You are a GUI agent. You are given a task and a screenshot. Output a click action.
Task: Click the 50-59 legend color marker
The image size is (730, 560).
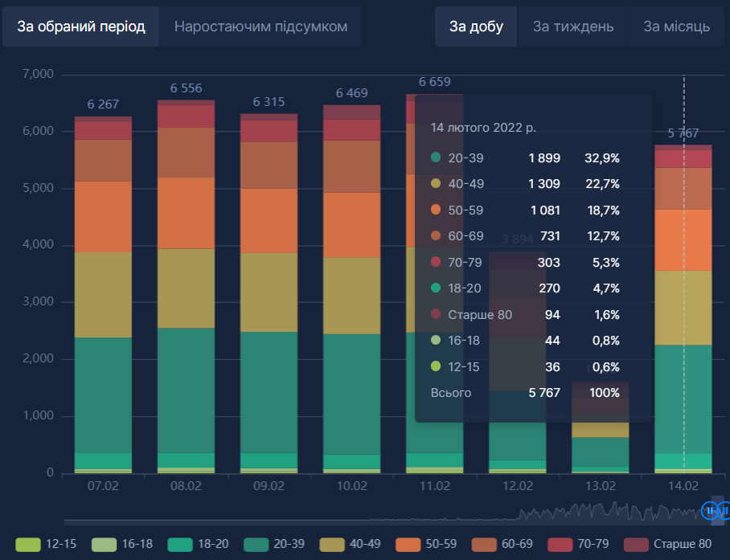pyautogui.click(x=408, y=544)
